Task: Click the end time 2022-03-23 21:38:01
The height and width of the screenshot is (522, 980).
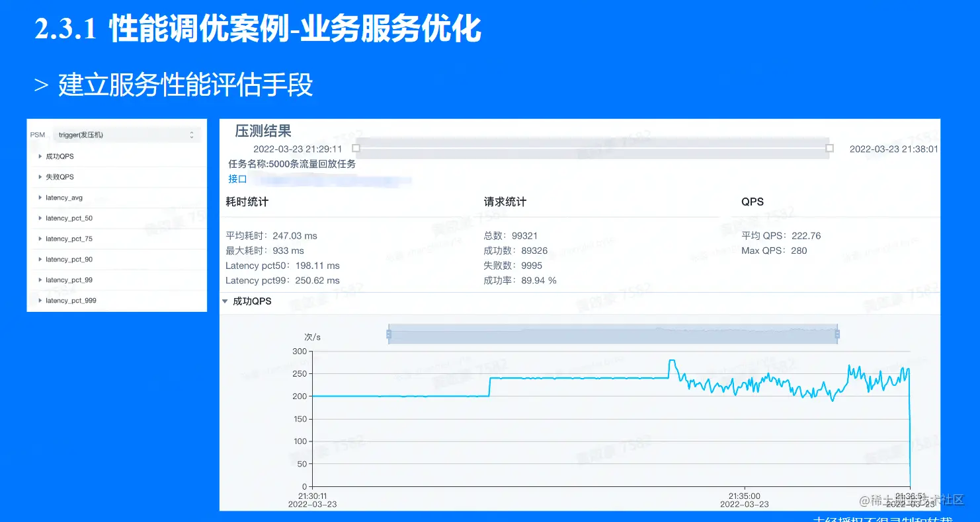Action: pos(894,149)
